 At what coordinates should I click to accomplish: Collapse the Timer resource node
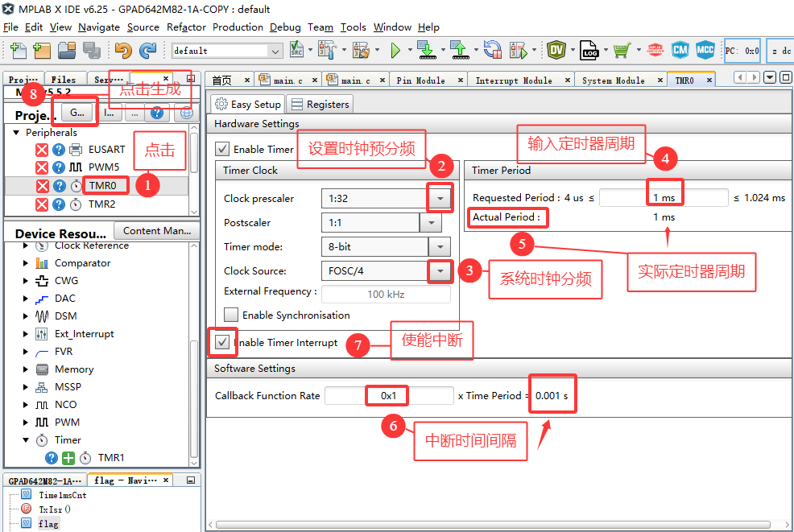click(x=25, y=440)
